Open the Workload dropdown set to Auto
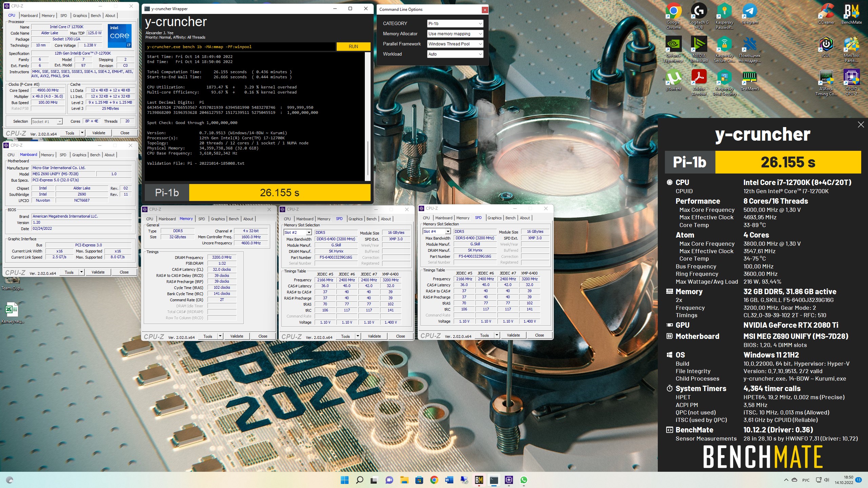Screen dimensions: 868x488 (x=455, y=54)
